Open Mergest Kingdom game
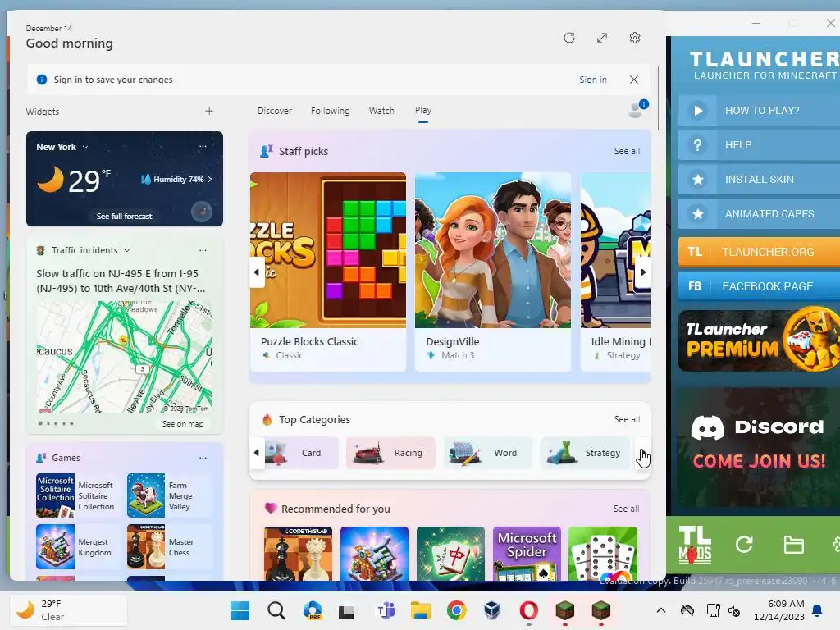This screenshot has height=630, width=840. (76, 547)
